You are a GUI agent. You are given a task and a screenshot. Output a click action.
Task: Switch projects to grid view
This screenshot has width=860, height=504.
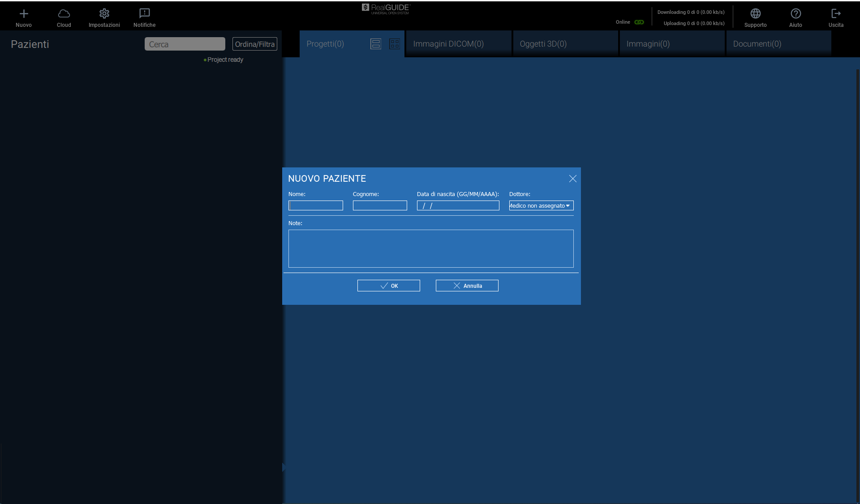(395, 44)
